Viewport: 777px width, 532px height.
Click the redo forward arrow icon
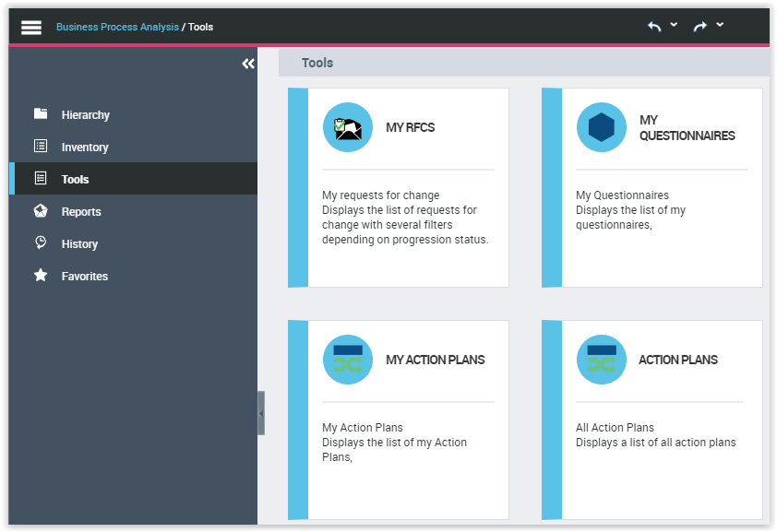coord(700,27)
